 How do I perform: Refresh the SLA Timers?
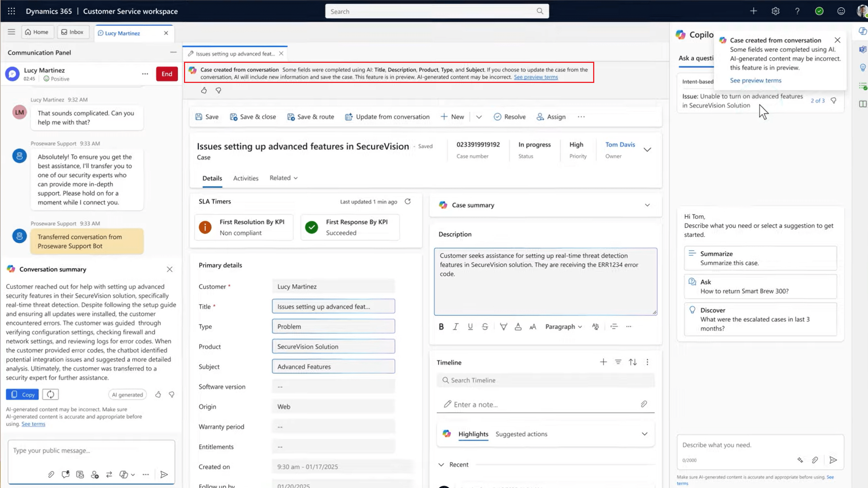pos(408,202)
